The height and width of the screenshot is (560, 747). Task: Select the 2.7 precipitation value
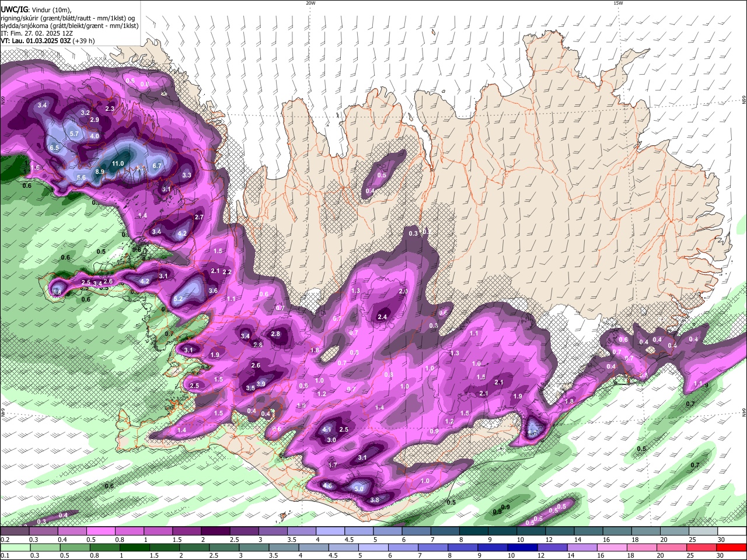coord(199,218)
